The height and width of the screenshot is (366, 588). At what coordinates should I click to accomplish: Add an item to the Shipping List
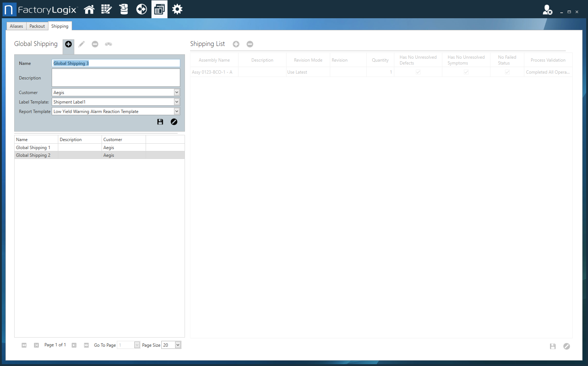tap(236, 44)
